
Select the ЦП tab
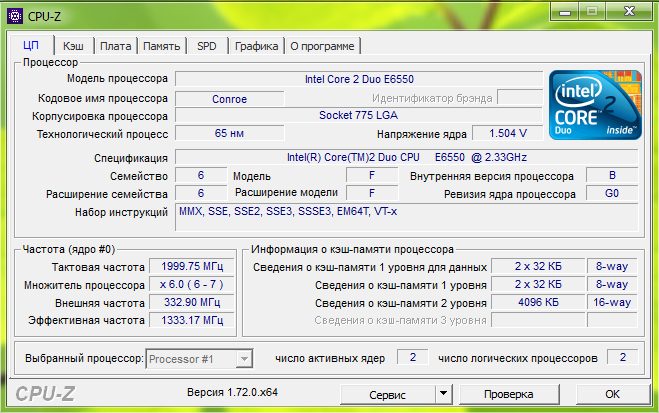31,45
